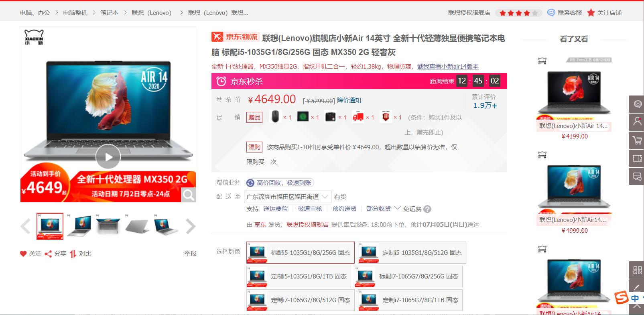Follow the store via star icon (关注店铺)
Image resolution: width=644 pixels, height=315 pixels.
click(591, 13)
